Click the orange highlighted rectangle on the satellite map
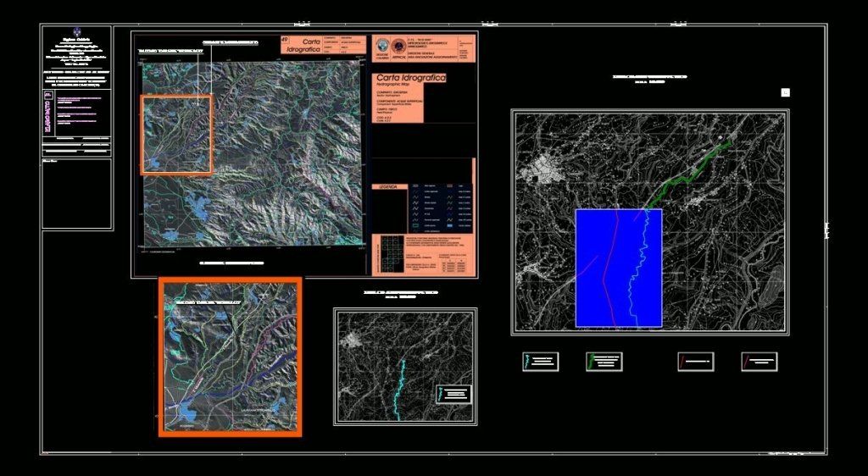The image size is (868, 476). coord(176,135)
